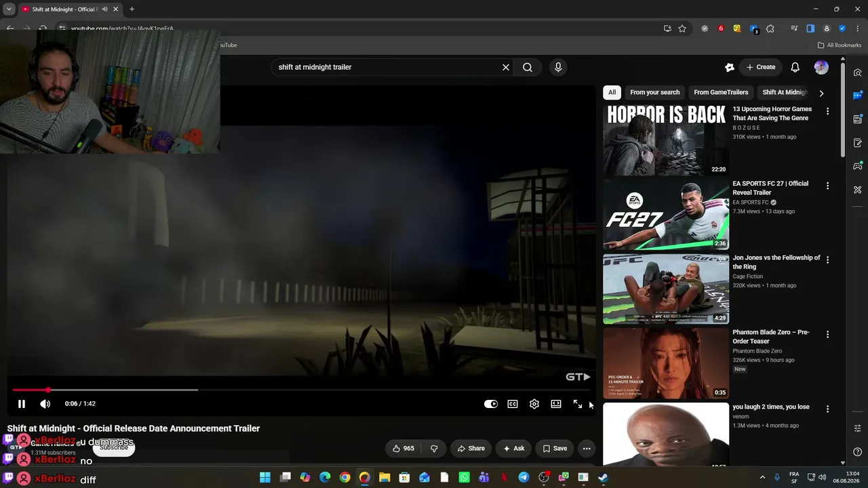The height and width of the screenshot is (488, 868).
Task: Open YouTube notifications bell
Action: coord(795,67)
